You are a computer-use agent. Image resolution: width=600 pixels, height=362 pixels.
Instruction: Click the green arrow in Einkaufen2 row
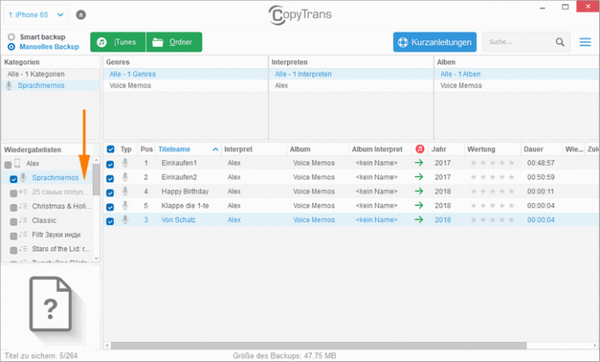[x=419, y=177]
